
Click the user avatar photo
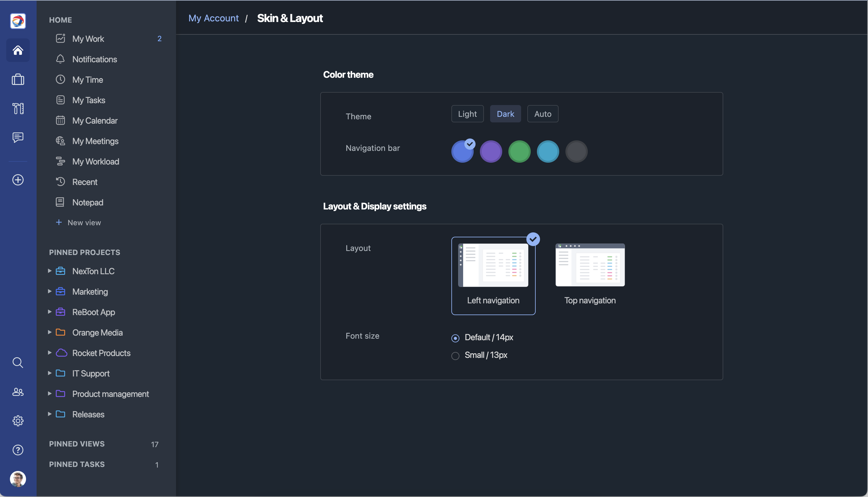18,479
